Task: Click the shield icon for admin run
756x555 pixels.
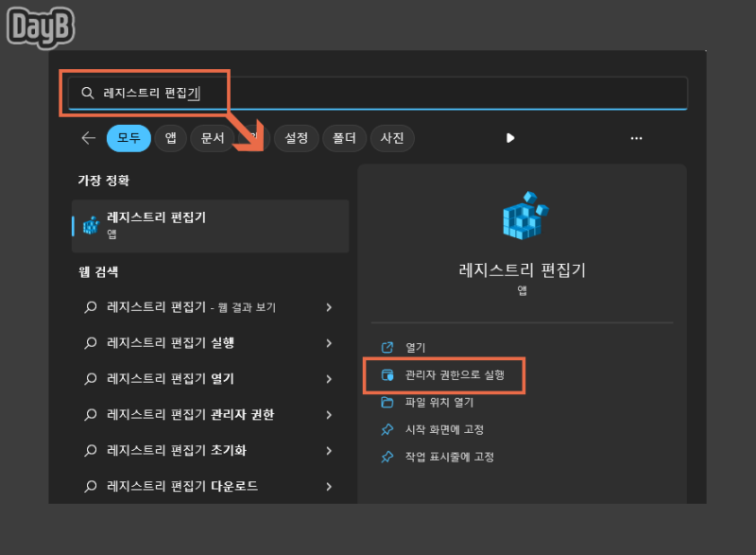Action: click(387, 374)
